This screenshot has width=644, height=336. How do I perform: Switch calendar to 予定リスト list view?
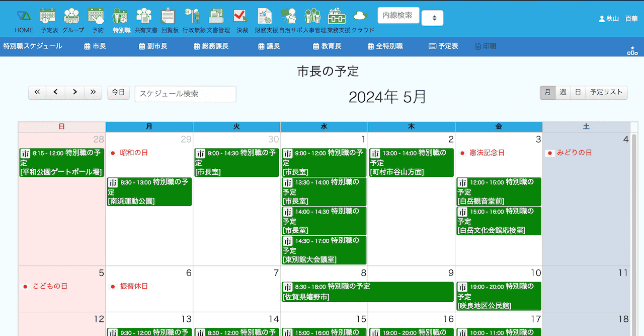[x=606, y=92]
